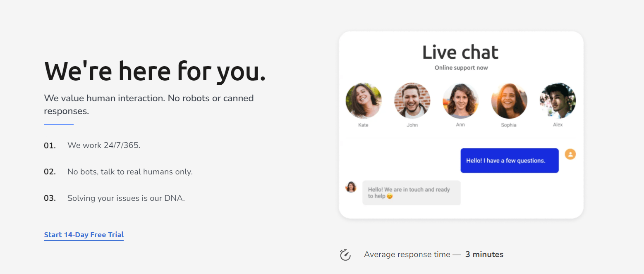Screen dimensions: 644x274
Task: Click the Start 14-Day Free Trial link
Action: point(84,235)
